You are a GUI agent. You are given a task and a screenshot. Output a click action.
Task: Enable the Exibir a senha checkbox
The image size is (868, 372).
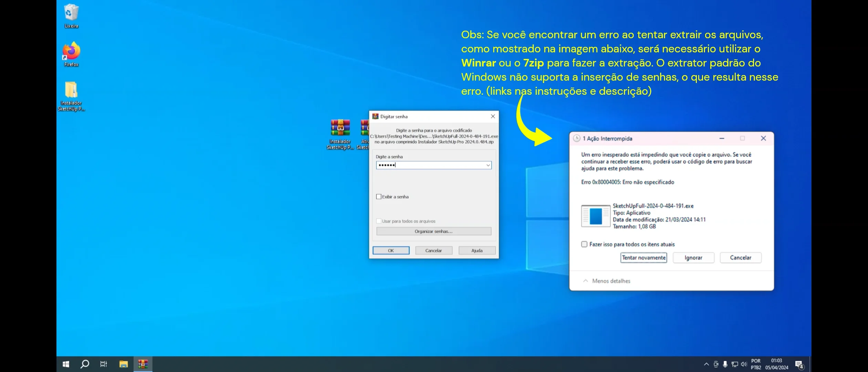[x=379, y=197]
